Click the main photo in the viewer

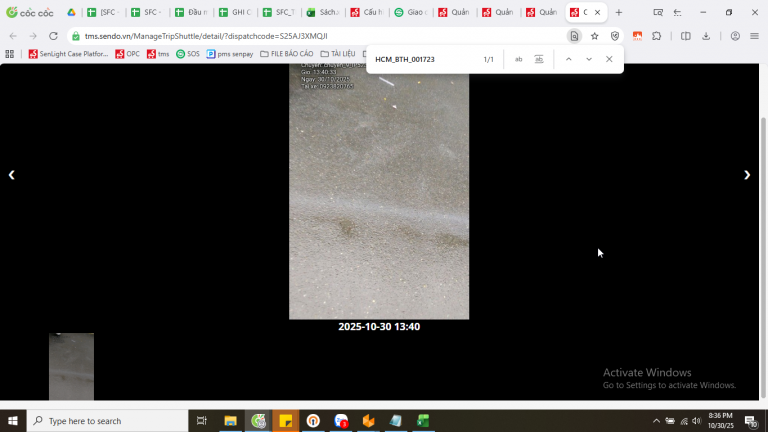[379, 191]
